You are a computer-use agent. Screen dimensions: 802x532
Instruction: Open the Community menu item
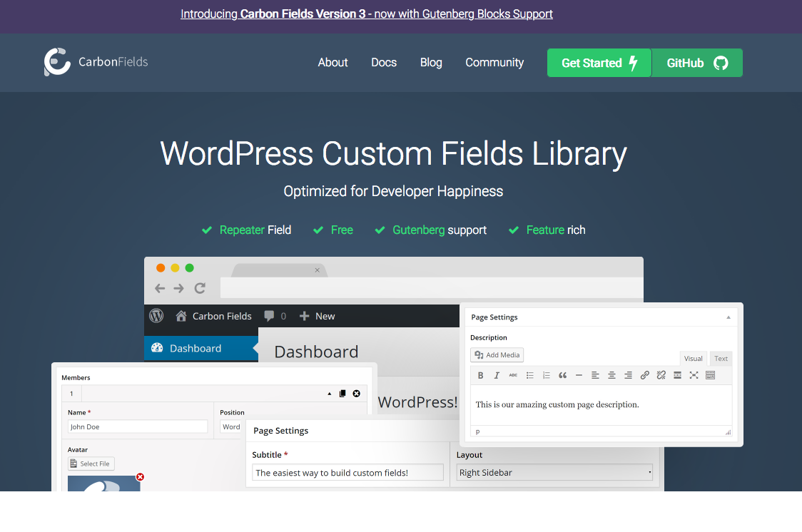pyautogui.click(x=494, y=62)
